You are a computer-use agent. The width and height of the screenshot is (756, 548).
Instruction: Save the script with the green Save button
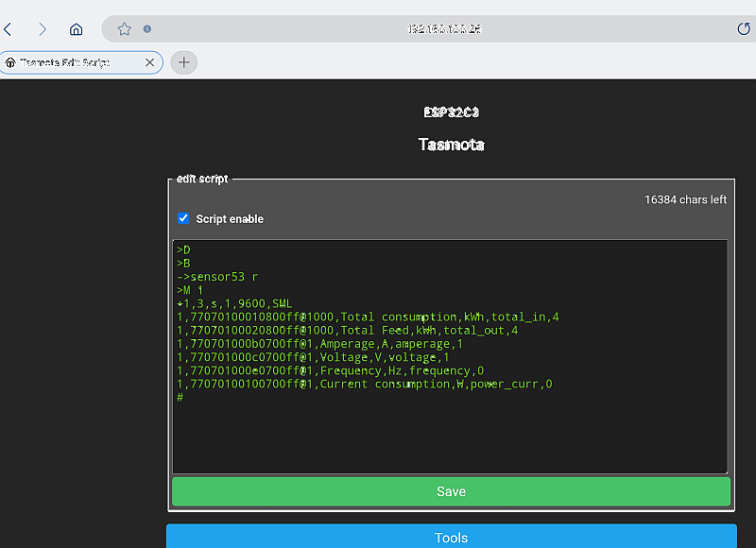pyautogui.click(x=451, y=491)
